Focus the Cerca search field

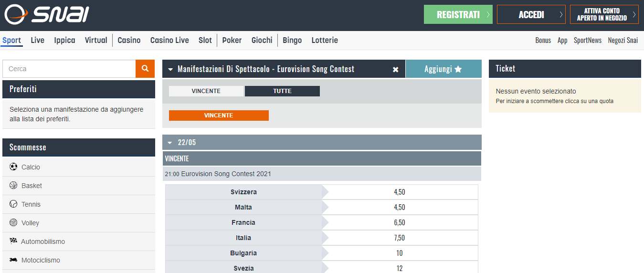pos(69,69)
